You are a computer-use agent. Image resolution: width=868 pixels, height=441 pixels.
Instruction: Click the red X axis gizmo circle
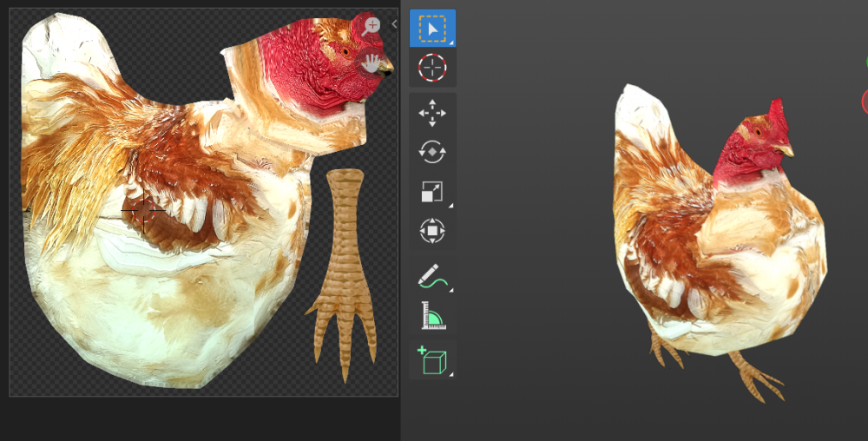pos(865,102)
